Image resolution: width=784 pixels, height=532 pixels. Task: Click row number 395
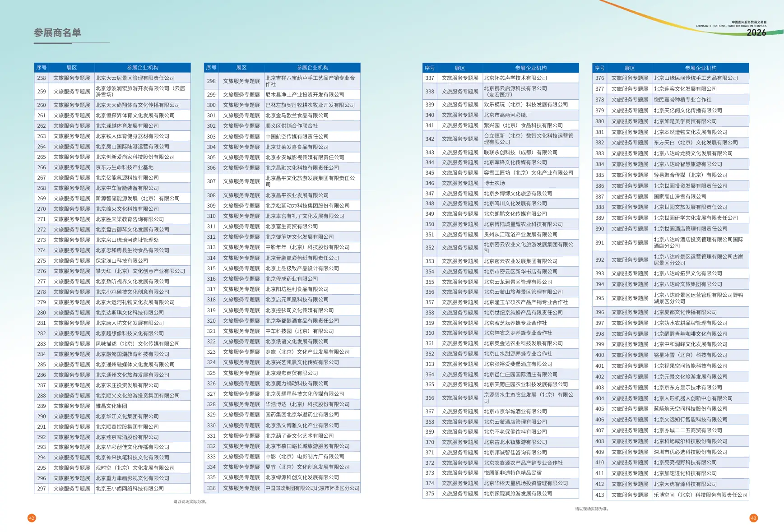[x=599, y=298]
